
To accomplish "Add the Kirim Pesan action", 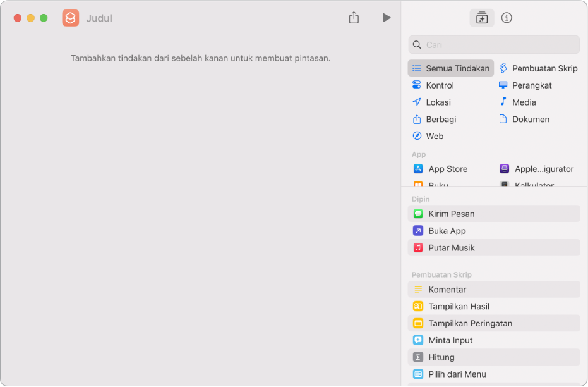I will click(494, 214).
